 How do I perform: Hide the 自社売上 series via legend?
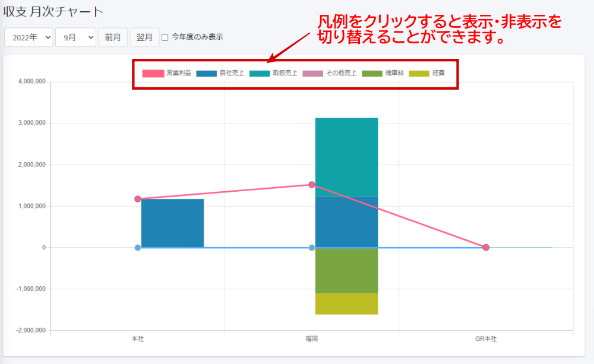[x=206, y=73]
